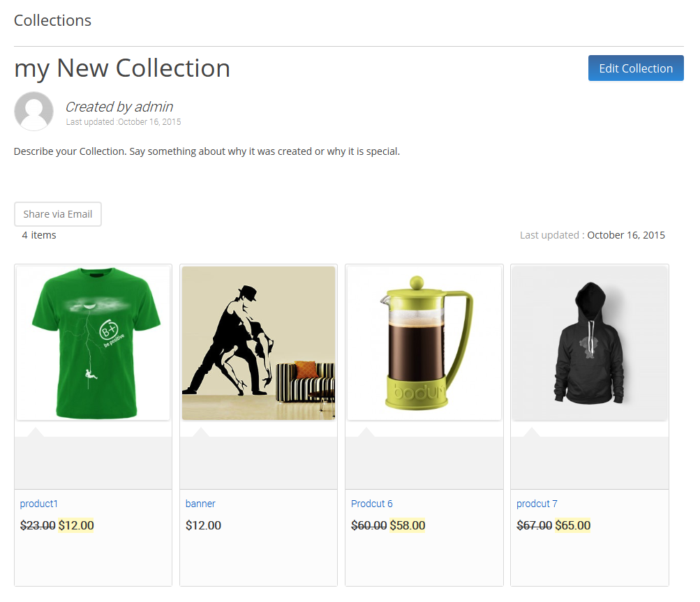Open the Prodcut 6 link
Image resolution: width=700 pixels, height=602 pixels.
coord(371,504)
